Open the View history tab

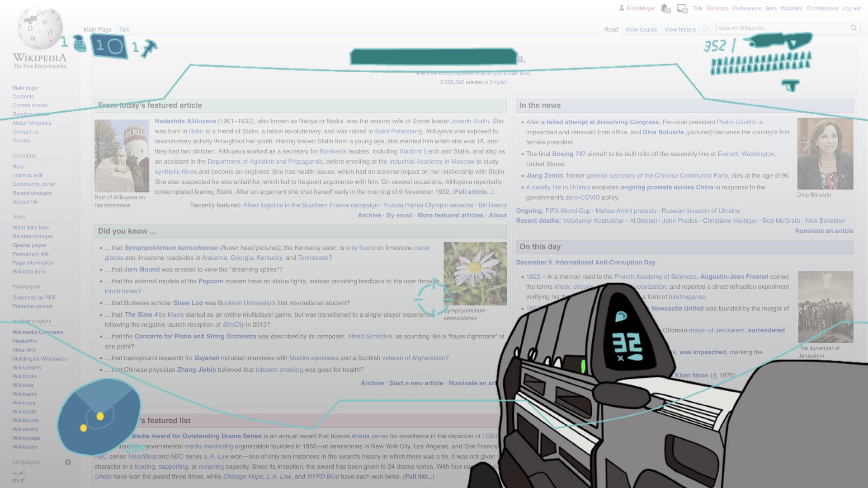click(680, 30)
